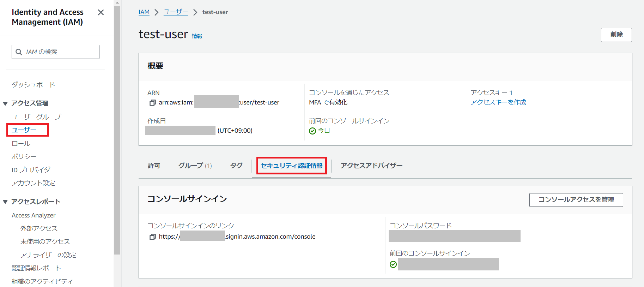Open the 情報 link next to test-user
This screenshot has width=644, height=287.
(197, 36)
